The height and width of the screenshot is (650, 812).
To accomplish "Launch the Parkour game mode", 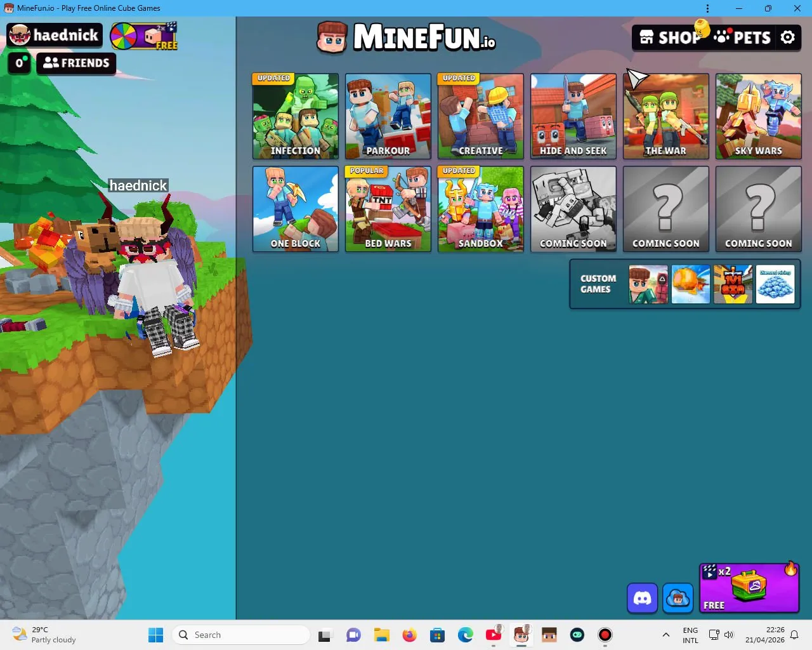I will tap(388, 116).
